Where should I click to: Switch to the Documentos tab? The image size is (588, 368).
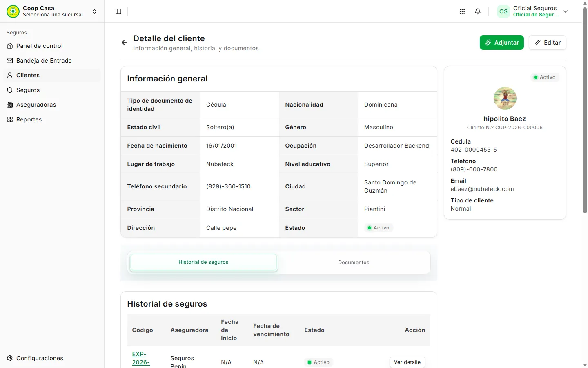(354, 263)
